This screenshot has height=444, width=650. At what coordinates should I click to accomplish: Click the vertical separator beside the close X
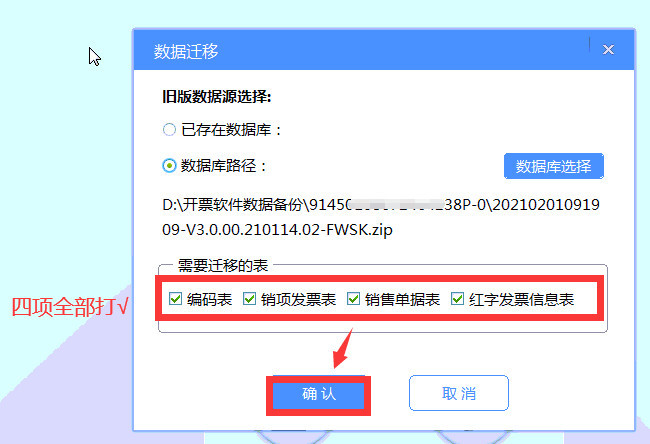[x=589, y=44]
